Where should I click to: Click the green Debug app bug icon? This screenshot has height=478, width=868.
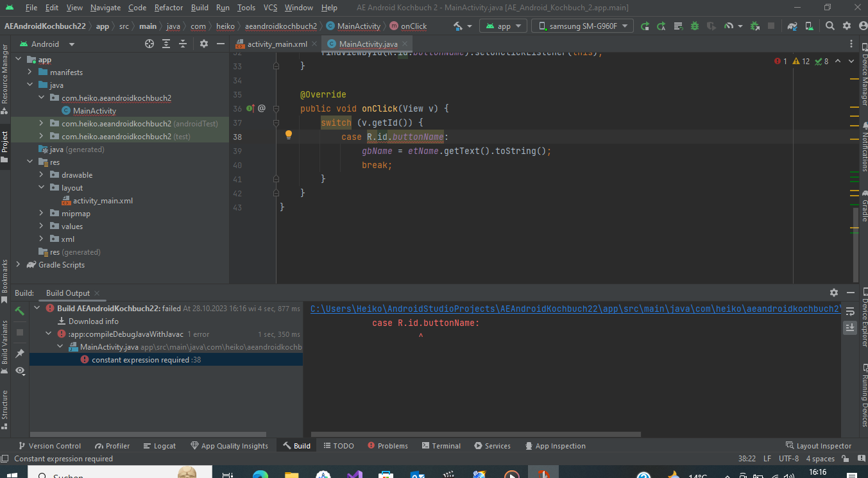pyautogui.click(x=695, y=26)
